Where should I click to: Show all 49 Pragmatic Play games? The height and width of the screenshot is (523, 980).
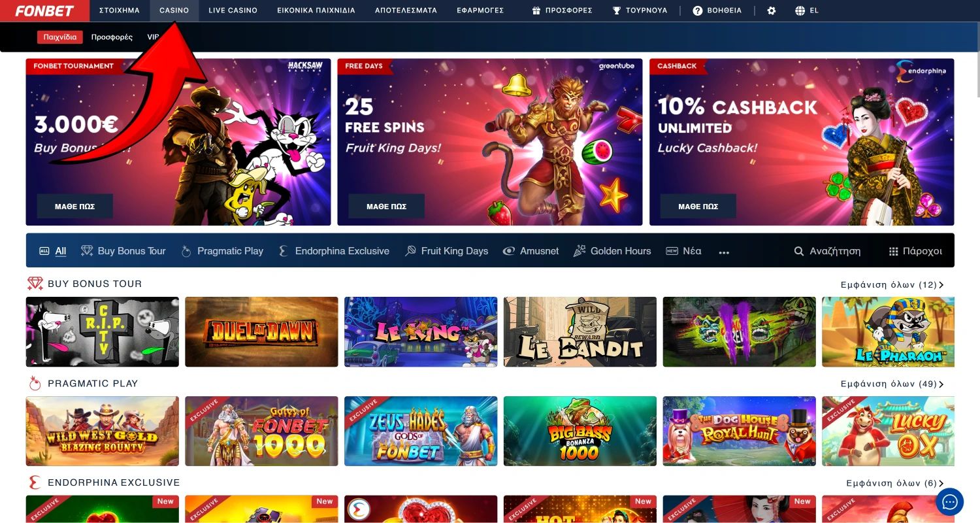[x=892, y=384]
